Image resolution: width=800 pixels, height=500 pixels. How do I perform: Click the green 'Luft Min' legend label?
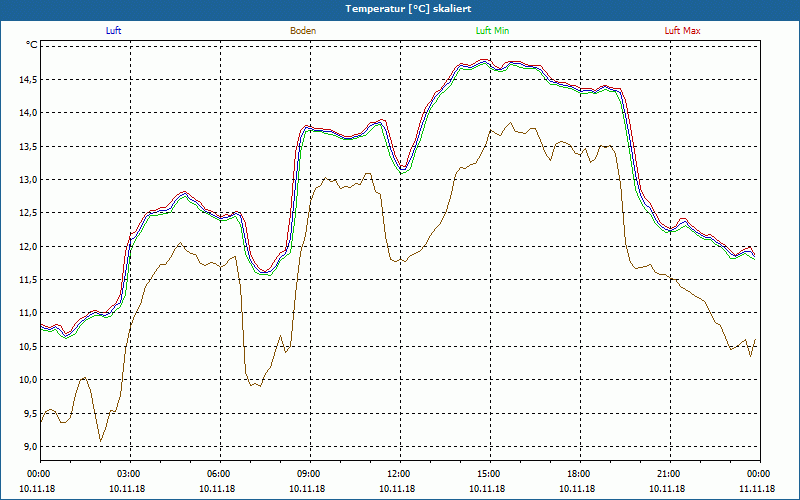point(492,31)
